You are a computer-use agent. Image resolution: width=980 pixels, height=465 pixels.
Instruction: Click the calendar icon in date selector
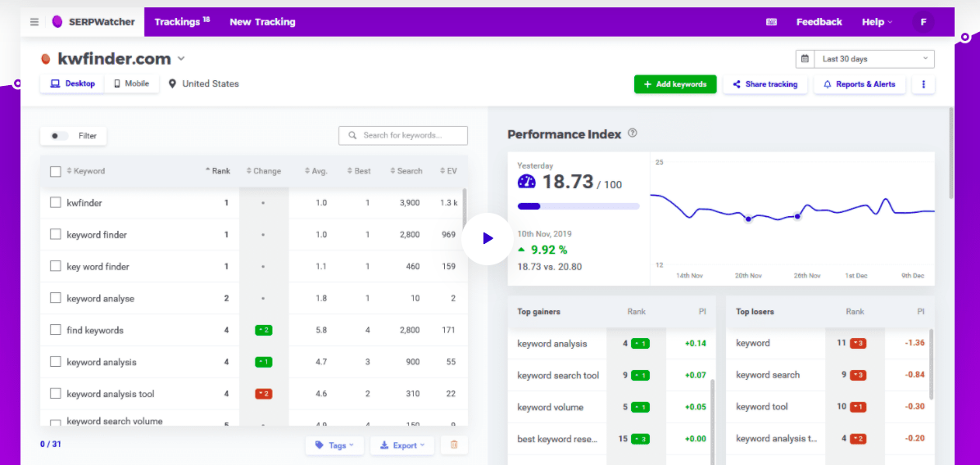tap(805, 59)
